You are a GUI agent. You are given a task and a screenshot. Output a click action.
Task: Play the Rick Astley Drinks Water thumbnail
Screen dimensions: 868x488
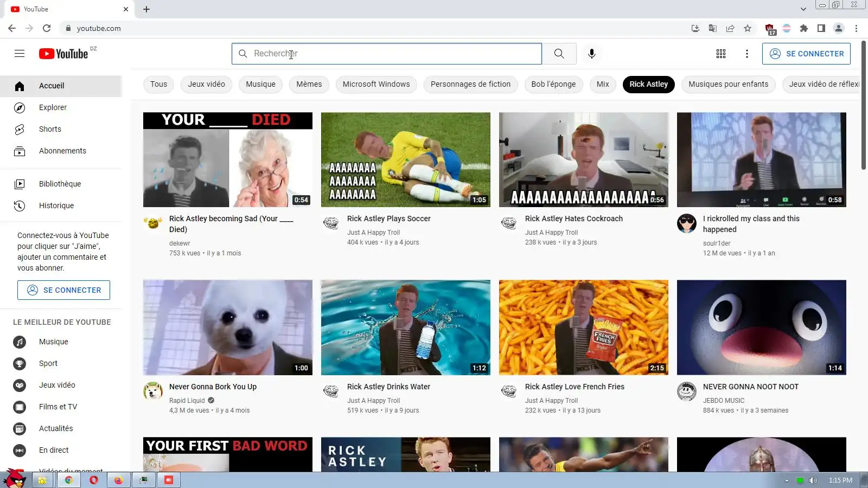(406, 328)
